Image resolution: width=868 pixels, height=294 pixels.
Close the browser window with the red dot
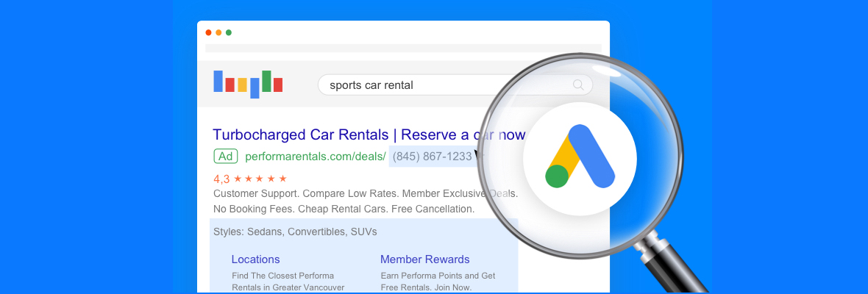pyautogui.click(x=208, y=32)
